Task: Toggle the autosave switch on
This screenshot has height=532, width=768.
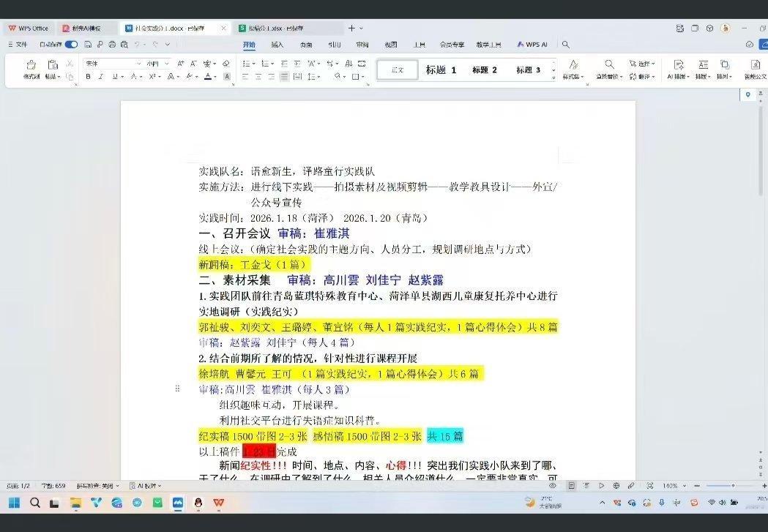Action: click(70, 45)
